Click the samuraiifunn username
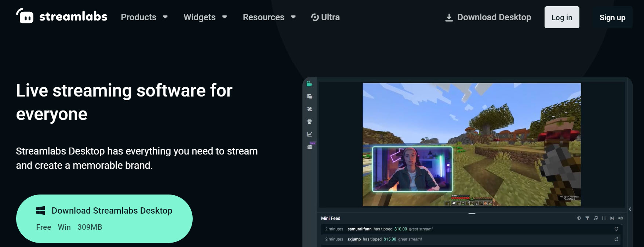Image resolution: width=644 pixels, height=247 pixels. (x=360, y=229)
